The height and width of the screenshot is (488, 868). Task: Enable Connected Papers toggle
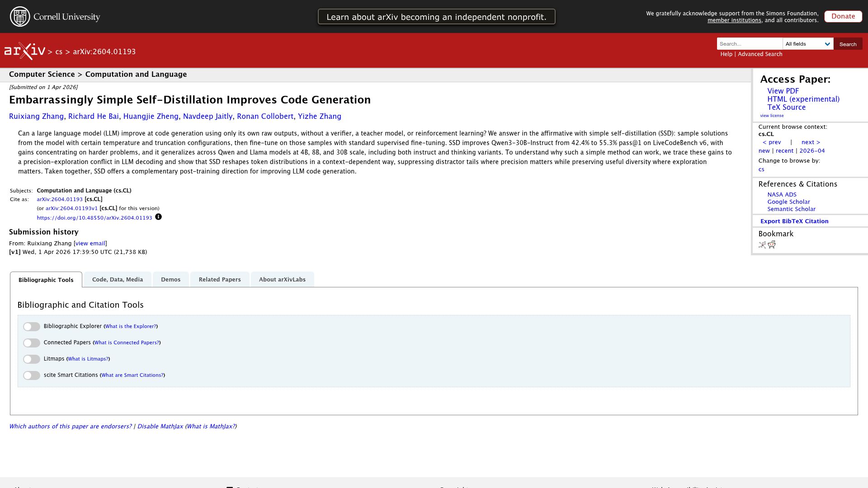pos(32,343)
